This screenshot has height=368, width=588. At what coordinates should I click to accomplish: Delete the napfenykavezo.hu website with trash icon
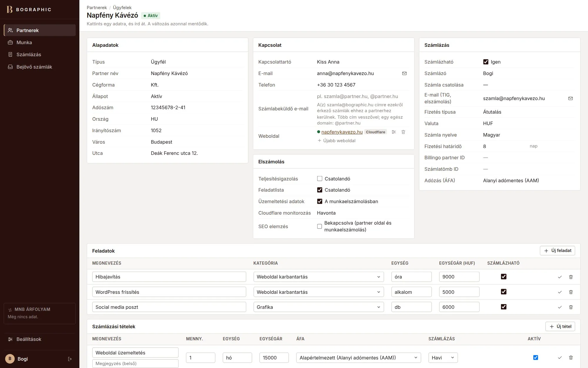tap(403, 132)
